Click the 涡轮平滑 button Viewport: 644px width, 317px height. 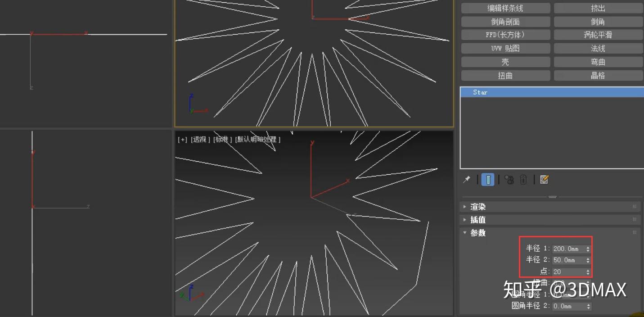(598, 35)
